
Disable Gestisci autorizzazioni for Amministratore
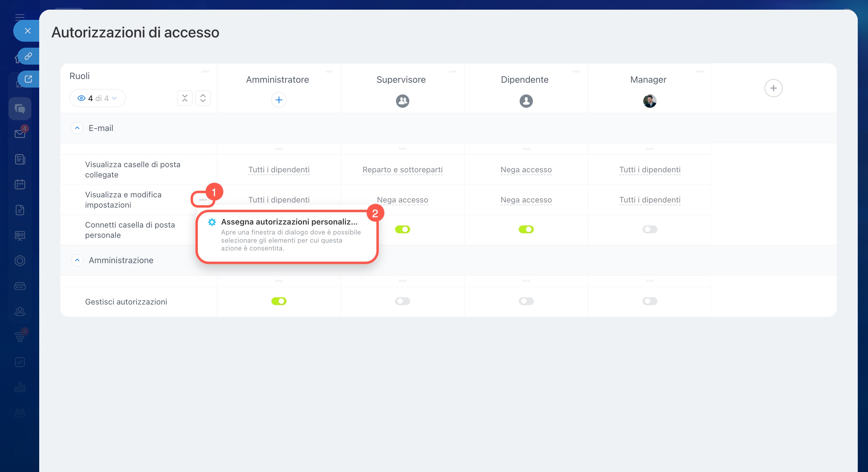pos(279,301)
